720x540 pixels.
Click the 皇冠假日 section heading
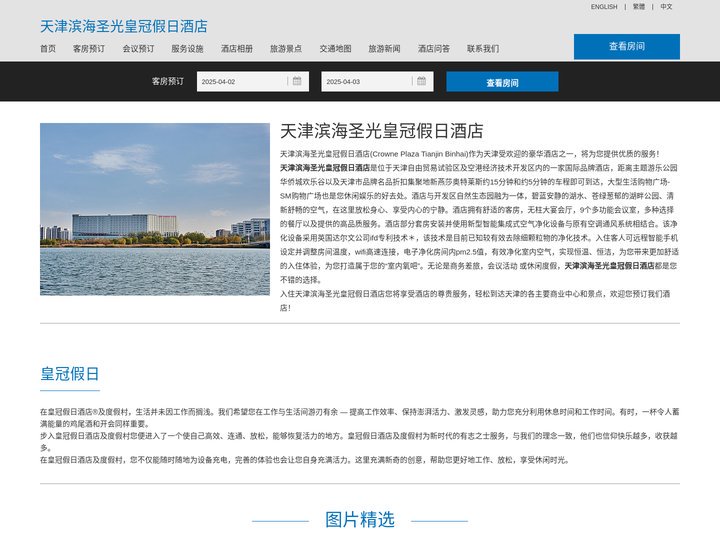click(70, 374)
